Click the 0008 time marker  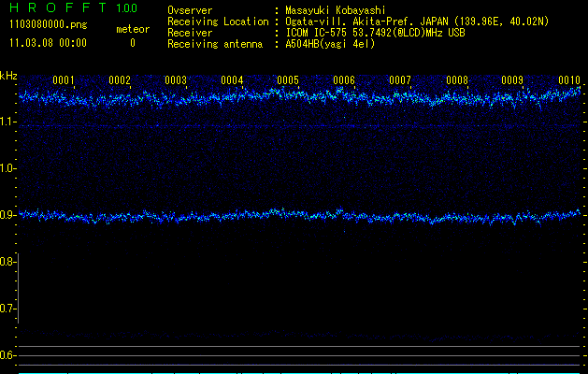pos(456,80)
